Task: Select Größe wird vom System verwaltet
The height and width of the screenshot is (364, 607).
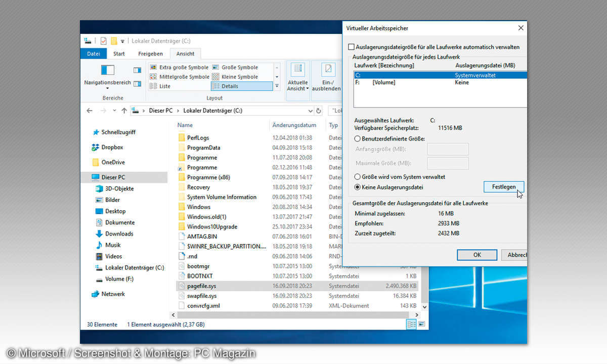Action: pyautogui.click(x=400, y=177)
